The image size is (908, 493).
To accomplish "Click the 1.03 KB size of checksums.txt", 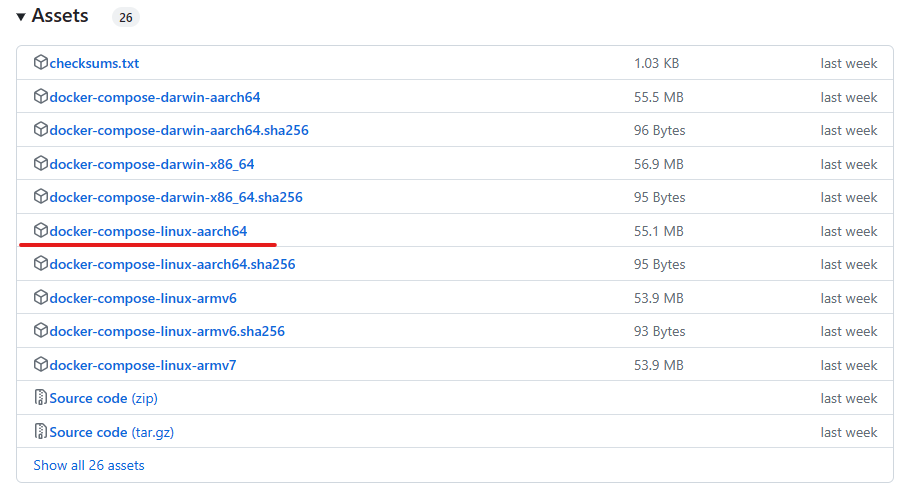I will (656, 63).
